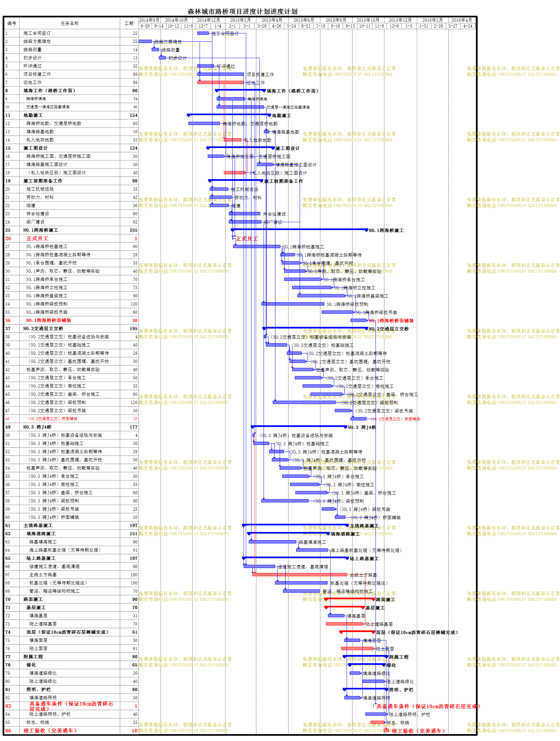
Task: Click the 3-29 date tick in timeline
Action: pos(262,26)
